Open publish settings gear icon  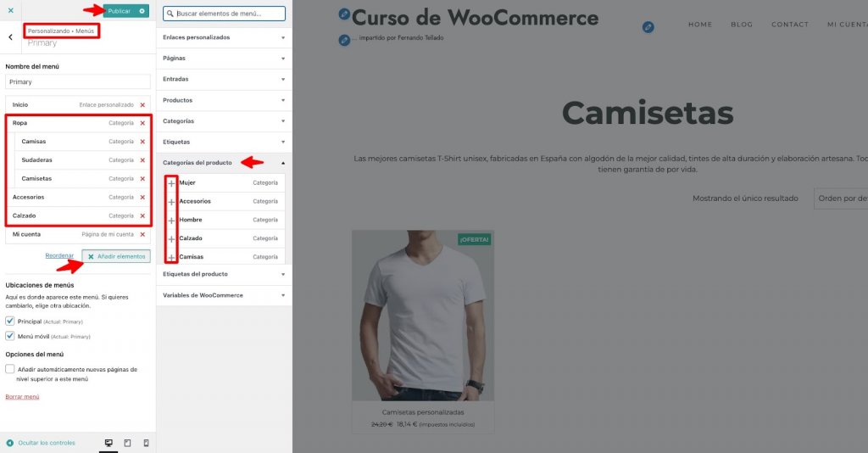click(142, 11)
